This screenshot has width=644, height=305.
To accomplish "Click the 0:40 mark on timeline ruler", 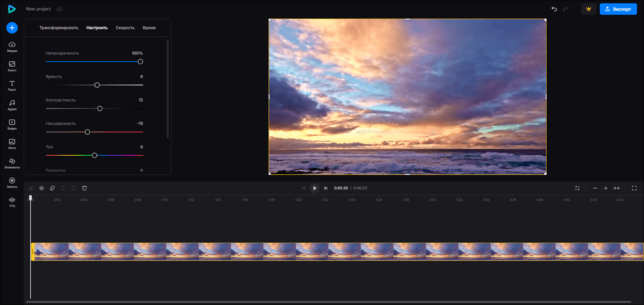I will (566, 200).
